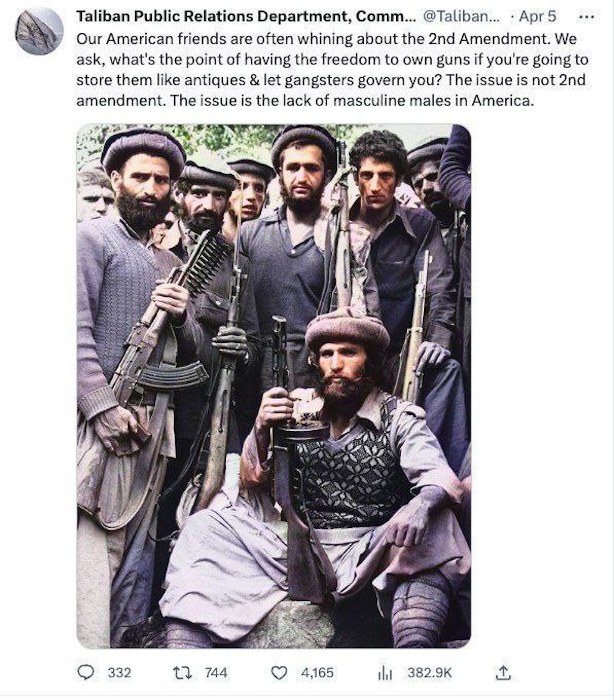Click the retweet arrows icon
This screenshot has width=614, height=700.
[x=182, y=673]
